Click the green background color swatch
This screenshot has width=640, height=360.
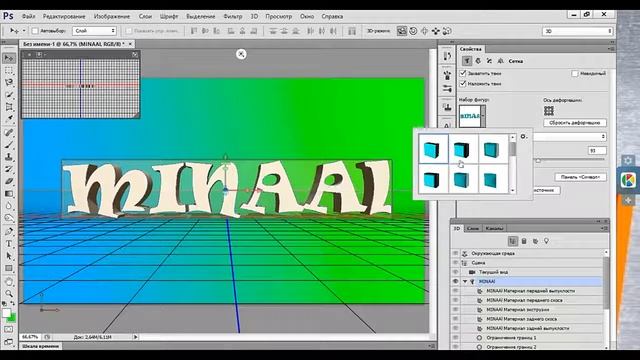tap(13, 318)
